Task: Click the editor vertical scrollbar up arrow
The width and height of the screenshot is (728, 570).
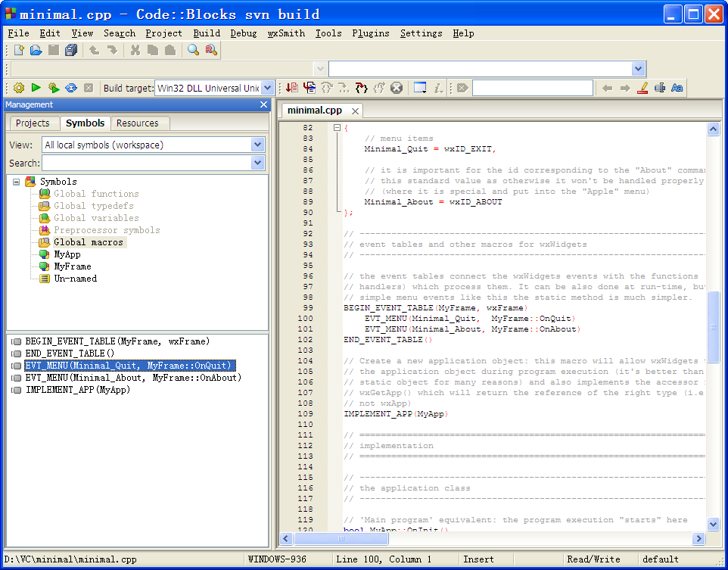Action: coord(713,129)
